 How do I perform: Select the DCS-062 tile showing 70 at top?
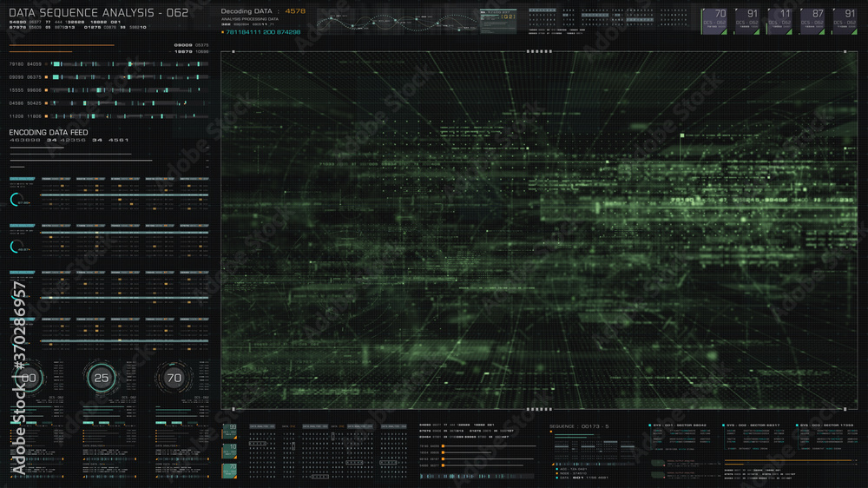(714, 21)
